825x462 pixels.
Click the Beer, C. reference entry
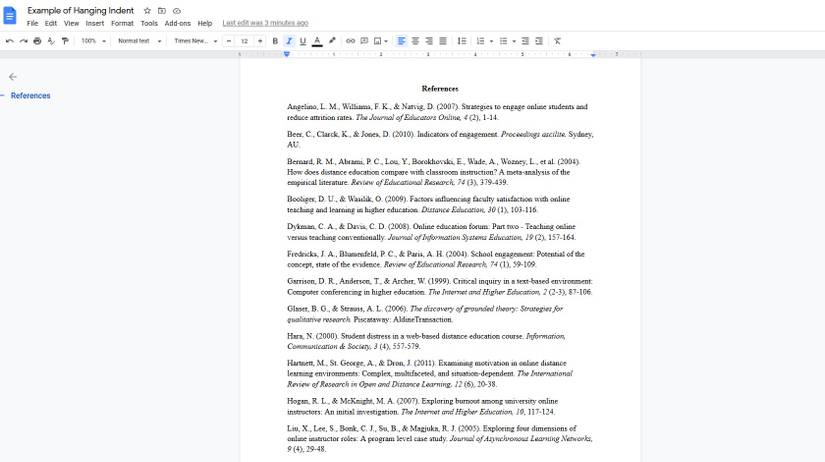click(440, 139)
